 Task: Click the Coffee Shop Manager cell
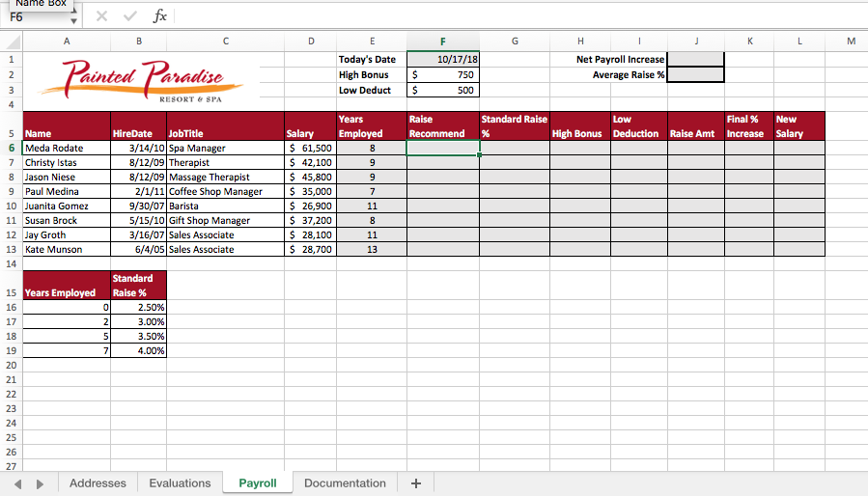pos(225,191)
